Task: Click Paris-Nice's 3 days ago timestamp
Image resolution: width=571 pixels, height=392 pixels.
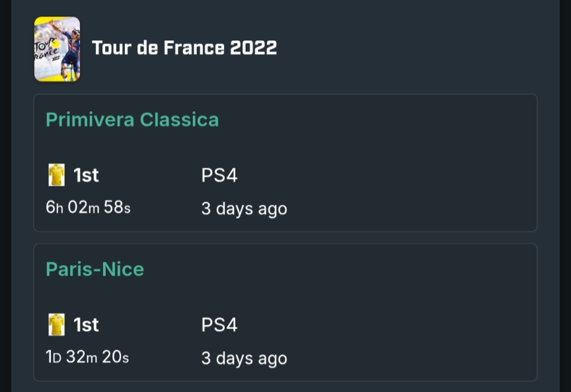Action: (244, 358)
